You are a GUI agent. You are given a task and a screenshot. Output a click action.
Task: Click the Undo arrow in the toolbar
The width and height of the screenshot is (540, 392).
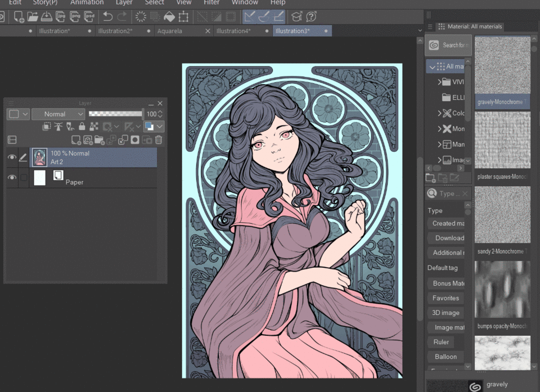click(108, 17)
